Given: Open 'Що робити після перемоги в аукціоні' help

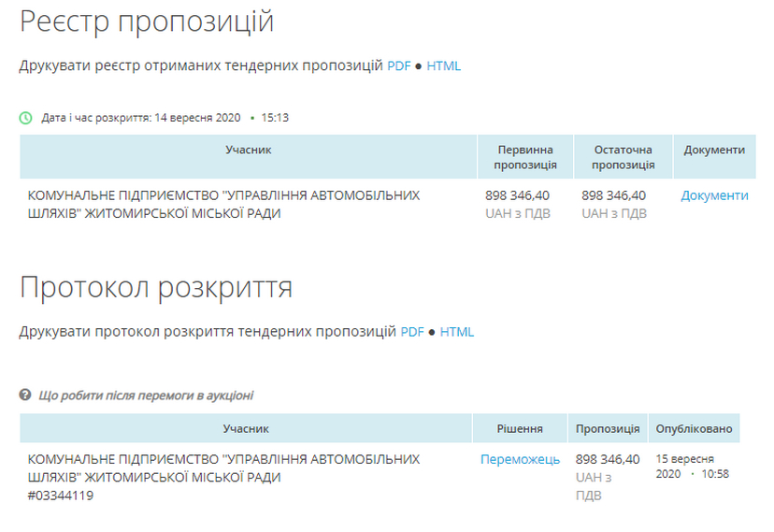Looking at the screenshot, I should (146, 395).
